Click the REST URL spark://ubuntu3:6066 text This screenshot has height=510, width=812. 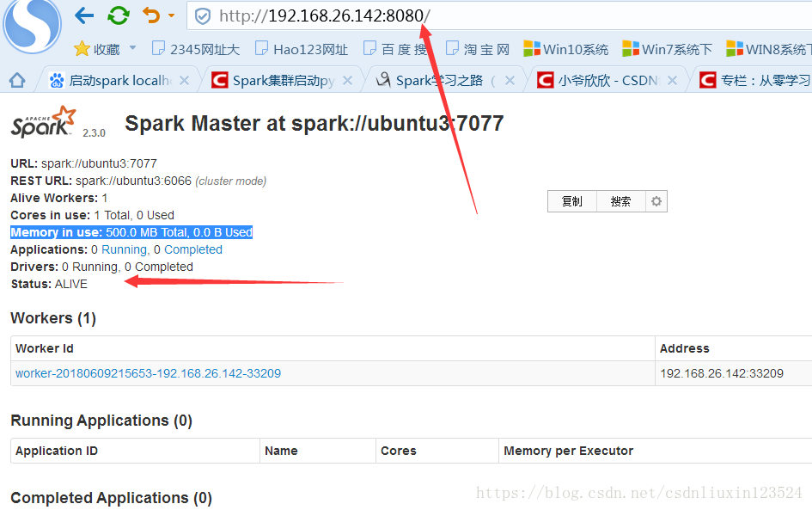pos(133,181)
